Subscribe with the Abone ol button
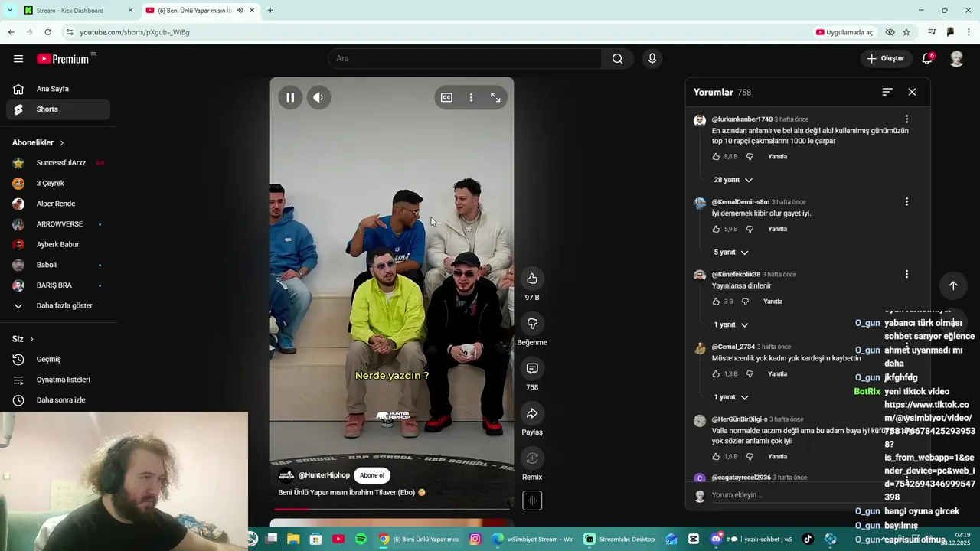This screenshot has width=980, height=551. coord(372,475)
